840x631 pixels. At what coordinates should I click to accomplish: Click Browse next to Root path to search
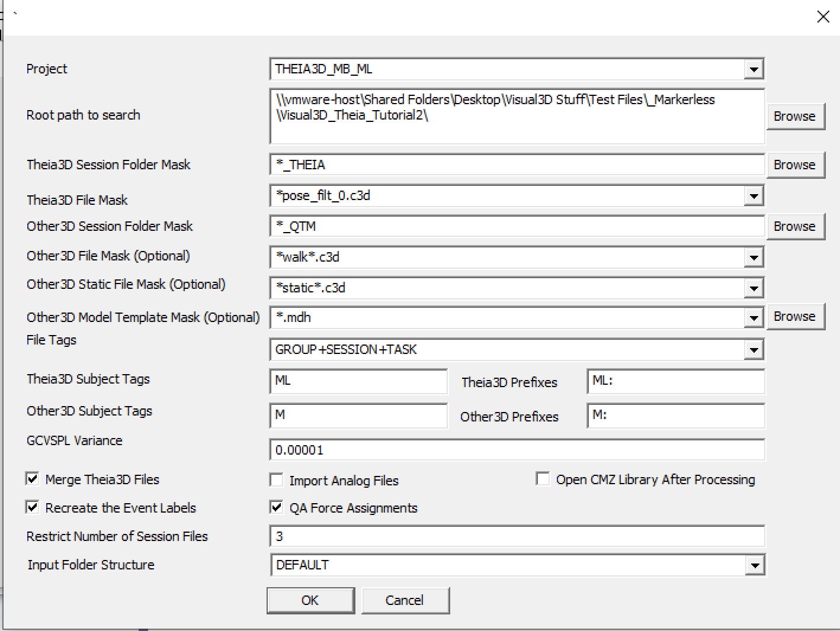pos(795,116)
